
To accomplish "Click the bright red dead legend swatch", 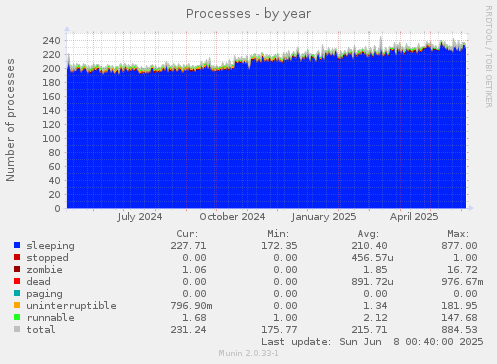I will 17,281.
